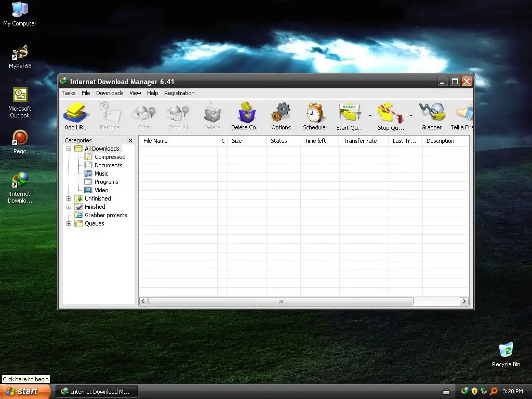Click the IDM tray icon in system tray
The height and width of the screenshot is (399, 532).
465,391
